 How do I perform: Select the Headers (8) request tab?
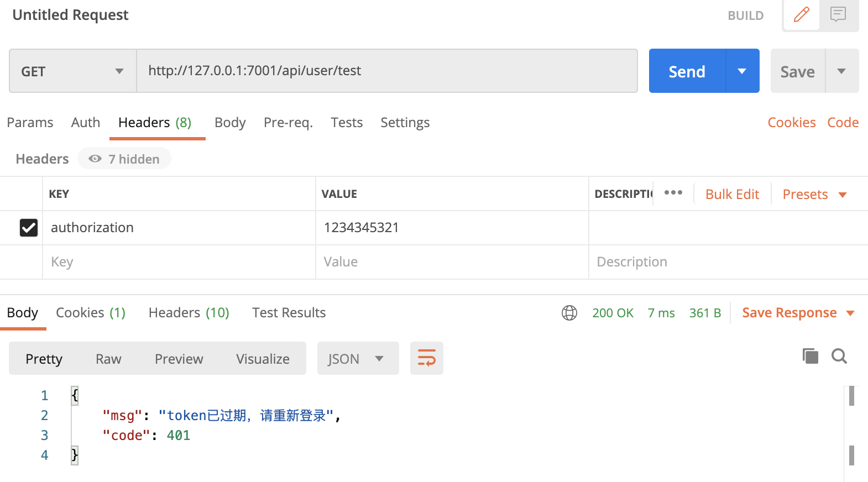[x=155, y=122]
